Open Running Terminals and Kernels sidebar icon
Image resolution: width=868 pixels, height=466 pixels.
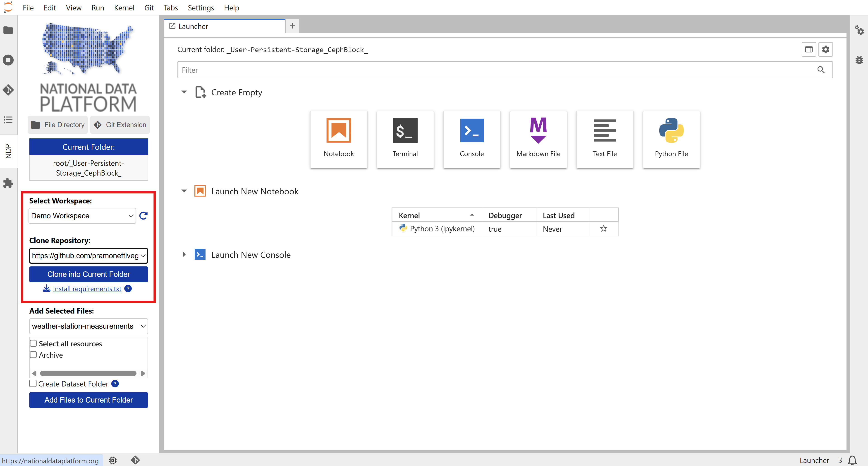tap(8, 60)
